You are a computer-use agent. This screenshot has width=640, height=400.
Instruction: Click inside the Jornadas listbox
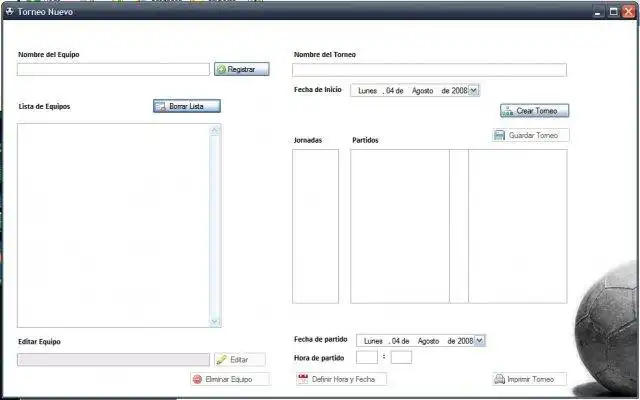[316, 227]
